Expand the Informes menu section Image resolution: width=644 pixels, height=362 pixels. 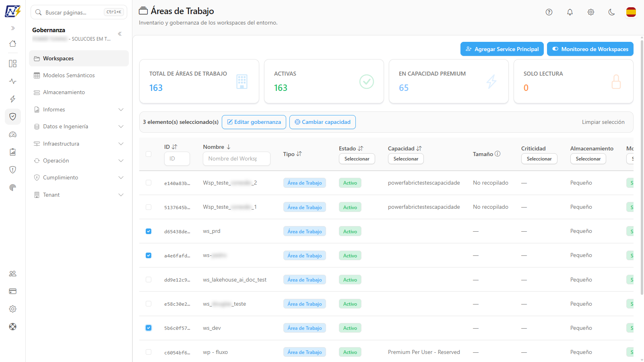click(79, 109)
